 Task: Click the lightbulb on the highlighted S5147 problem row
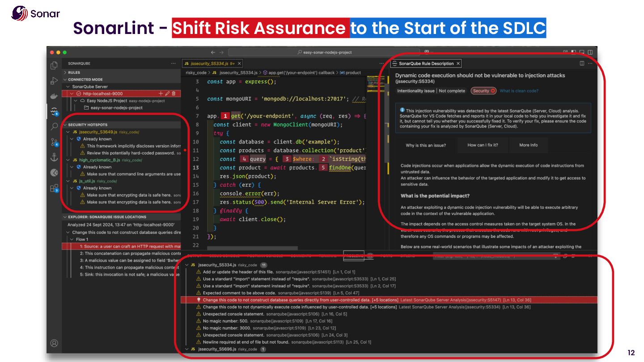coord(199,300)
